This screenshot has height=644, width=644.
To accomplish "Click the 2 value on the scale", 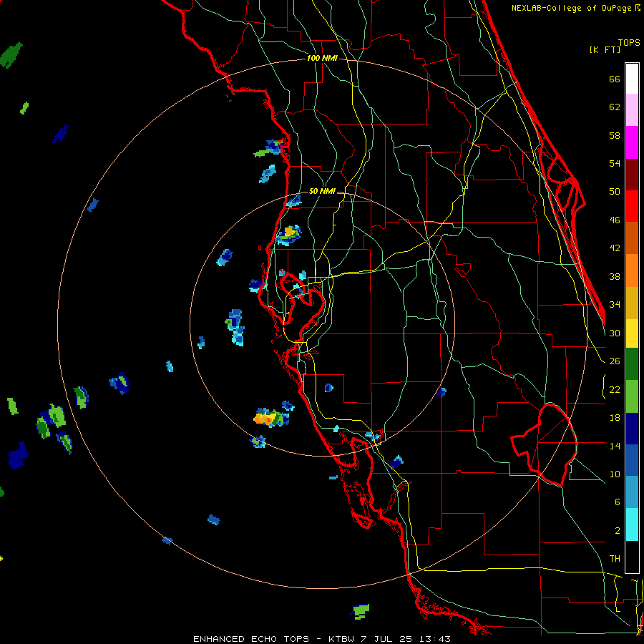I will 617,531.
